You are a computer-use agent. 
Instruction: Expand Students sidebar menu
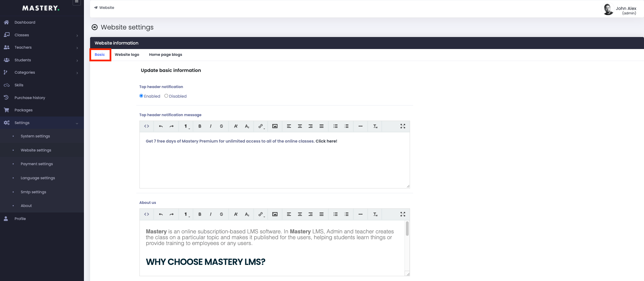pyautogui.click(x=42, y=60)
